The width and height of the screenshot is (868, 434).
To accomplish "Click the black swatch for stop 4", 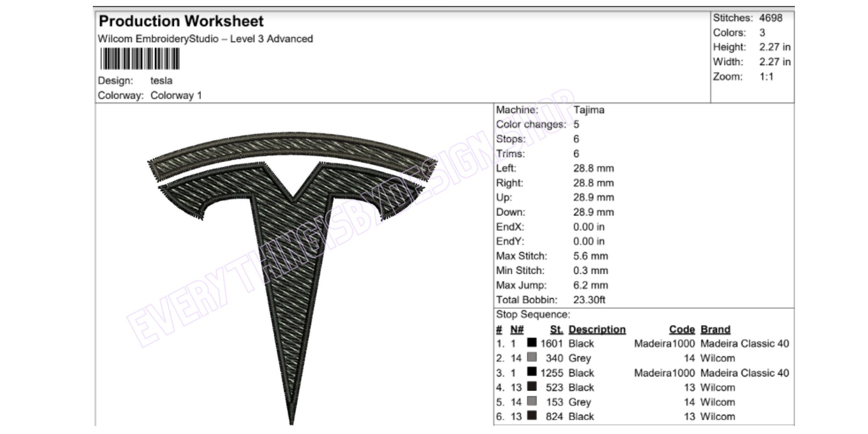I will coord(532,387).
